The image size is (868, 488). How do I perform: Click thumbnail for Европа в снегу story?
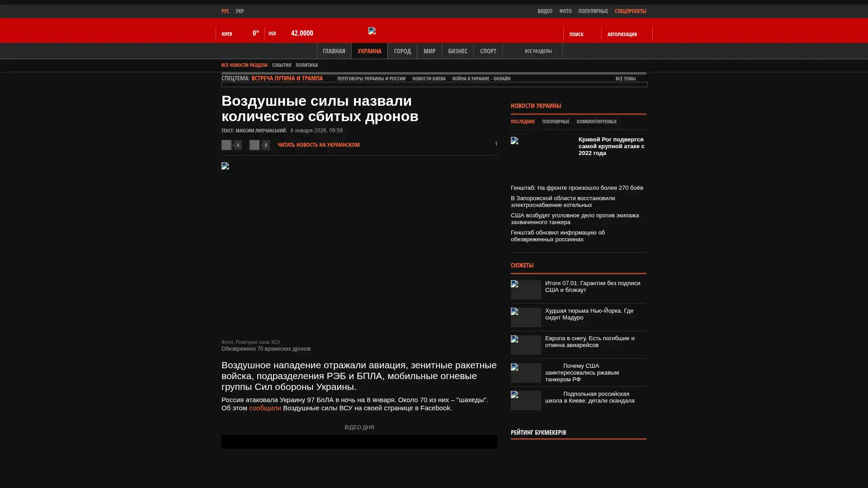(x=526, y=345)
